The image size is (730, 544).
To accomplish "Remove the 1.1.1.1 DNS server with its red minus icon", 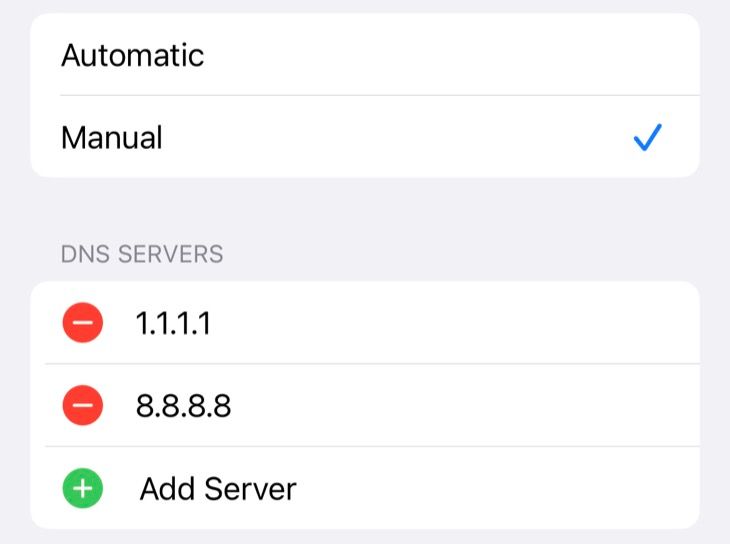I will (82, 323).
